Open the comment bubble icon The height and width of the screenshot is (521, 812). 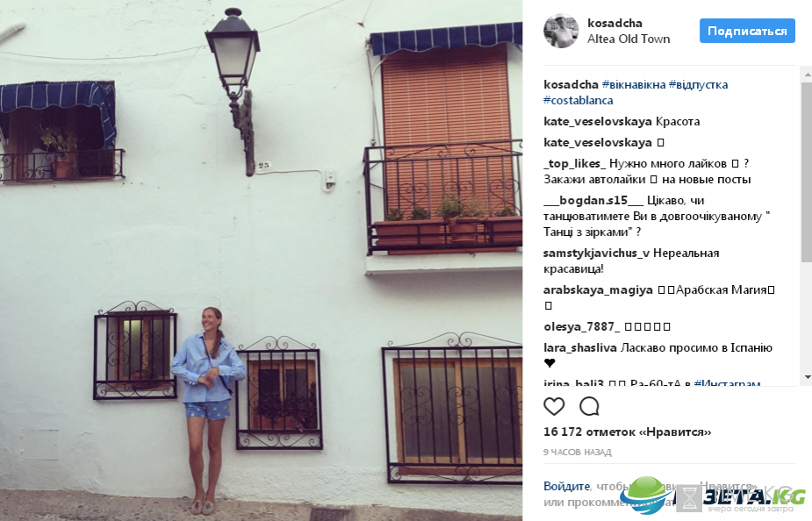click(589, 407)
